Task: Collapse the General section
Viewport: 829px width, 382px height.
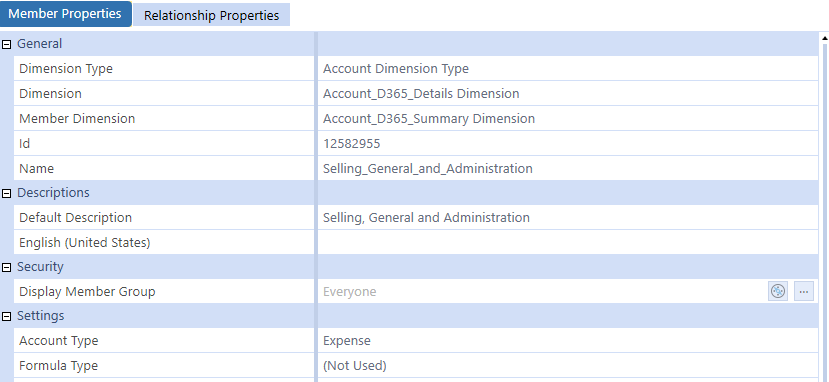Action: [x=6, y=44]
